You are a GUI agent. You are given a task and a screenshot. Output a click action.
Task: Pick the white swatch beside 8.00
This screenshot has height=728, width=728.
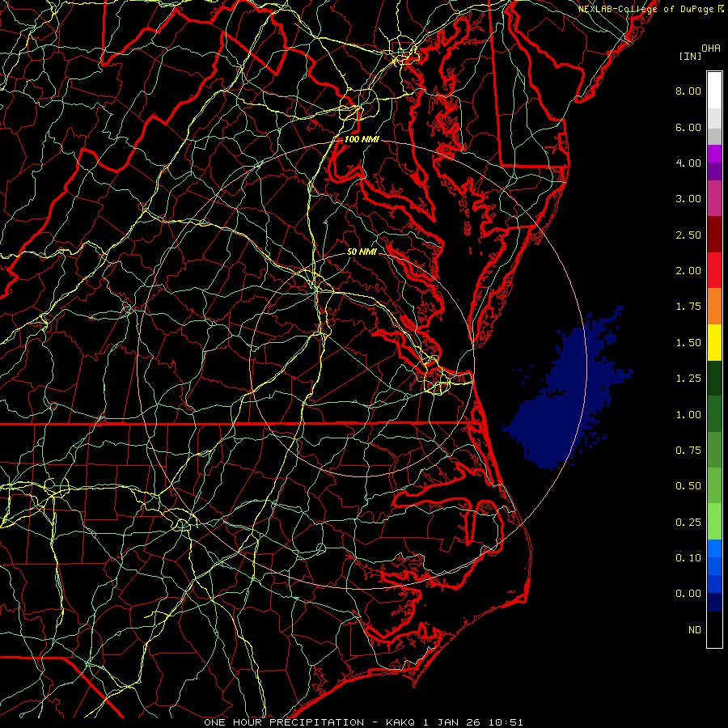pyautogui.click(x=714, y=91)
